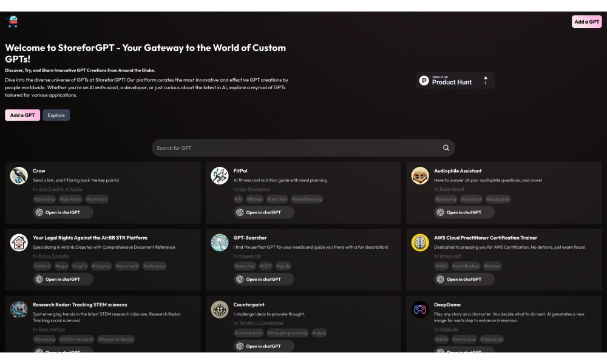Click the #summary tag on Crow
607x364 pixels.
(x=97, y=199)
